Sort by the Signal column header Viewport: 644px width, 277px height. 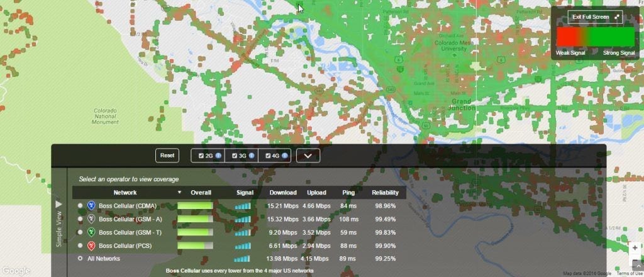(x=245, y=193)
